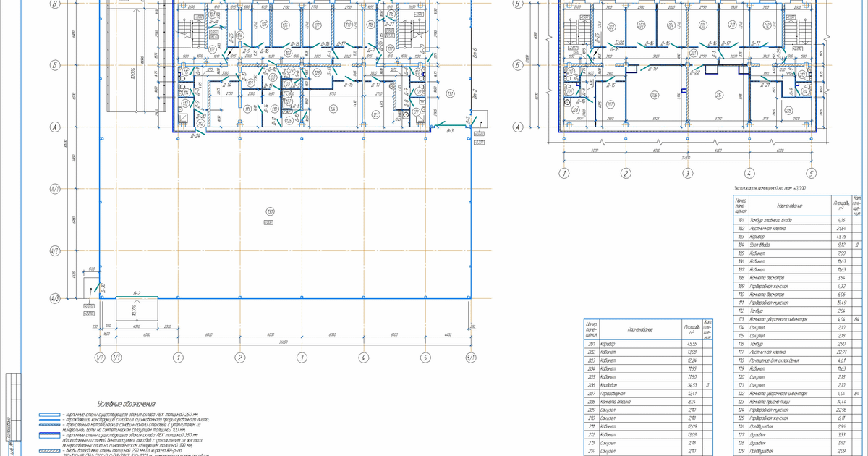Click 'Экспликация помещений' title above first-floor table
This screenshot has width=868, height=456.
770,188
